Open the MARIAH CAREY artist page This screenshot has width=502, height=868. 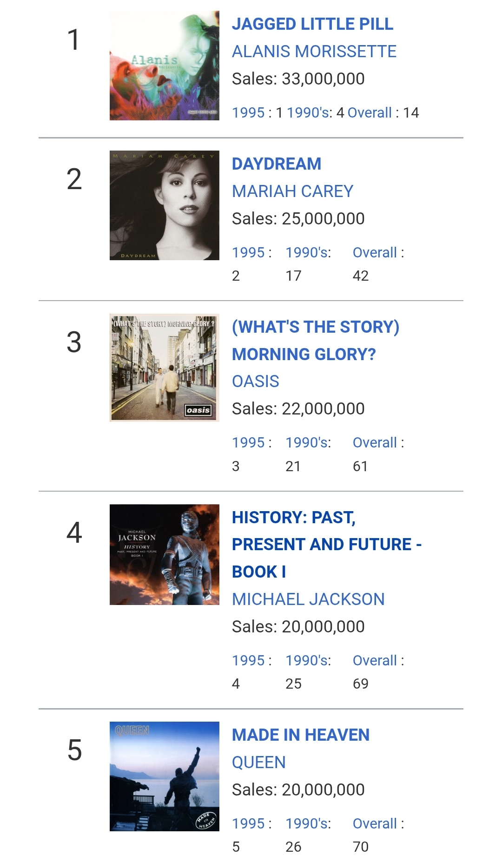tap(292, 191)
